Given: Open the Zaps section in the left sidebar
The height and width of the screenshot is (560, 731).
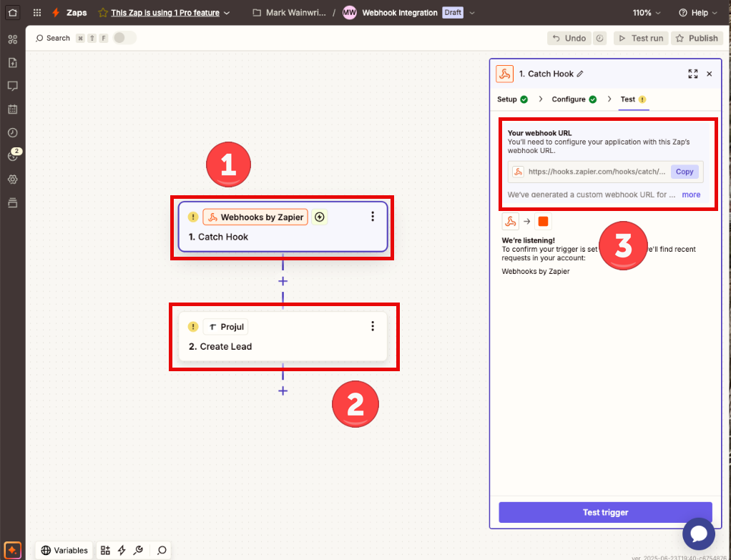Looking at the screenshot, I should coord(12,39).
